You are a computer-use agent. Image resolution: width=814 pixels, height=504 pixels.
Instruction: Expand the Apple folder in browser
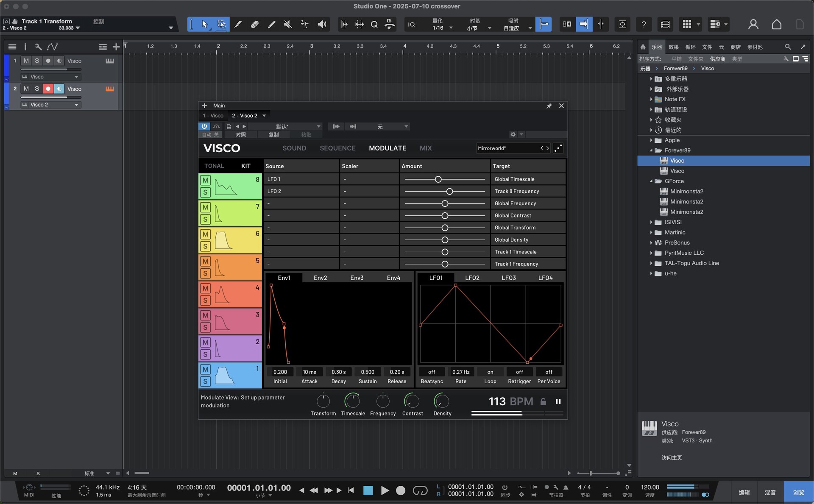pyautogui.click(x=651, y=140)
